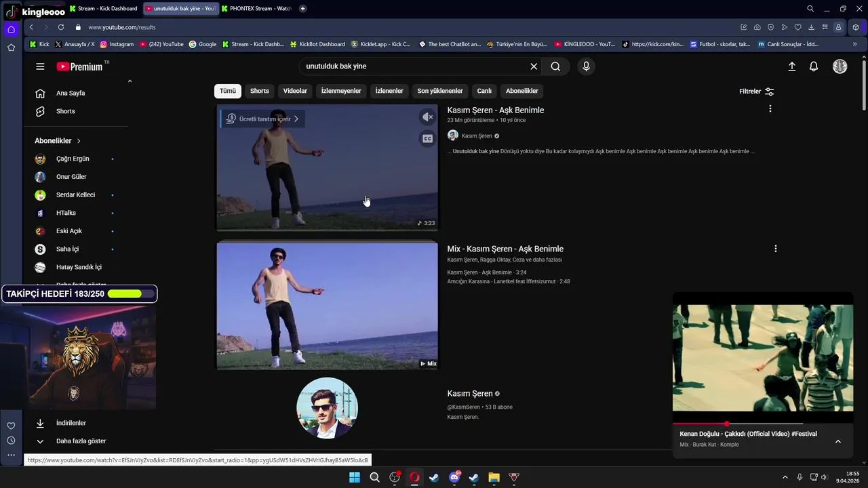Image resolution: width=868 pixels, height=488 pixels.
Task: Select the Son yüklenenler filter chip
Action: (x=440, y=91)
